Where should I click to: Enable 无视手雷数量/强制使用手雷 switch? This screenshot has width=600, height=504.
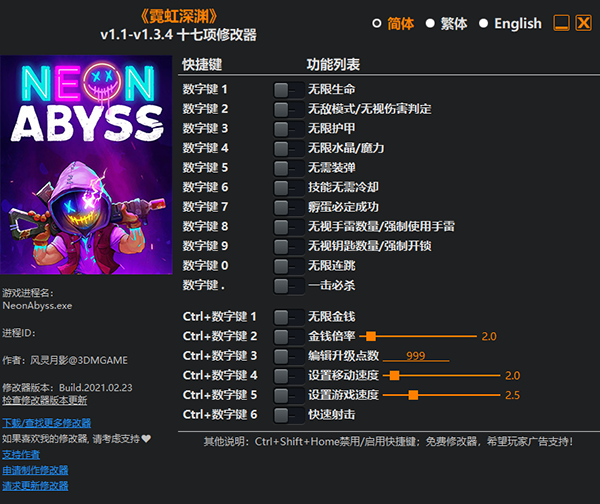coord(289,227)
